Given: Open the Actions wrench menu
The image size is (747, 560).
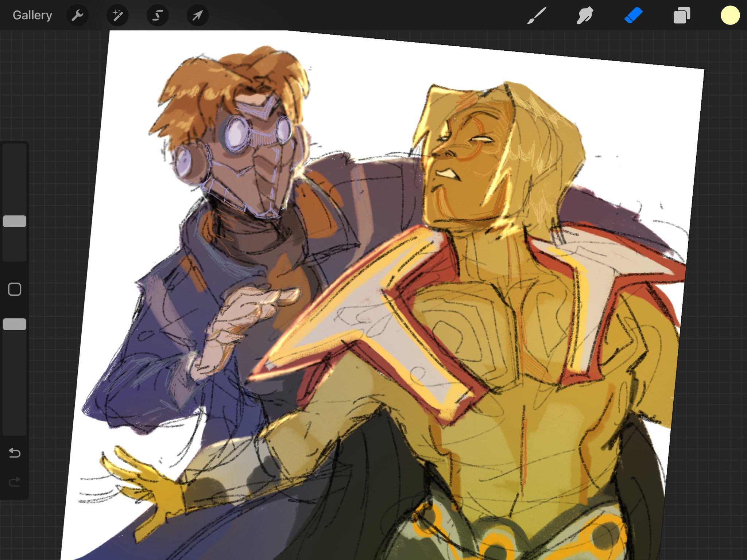Looking at the screenshot, I should (77, 15).
